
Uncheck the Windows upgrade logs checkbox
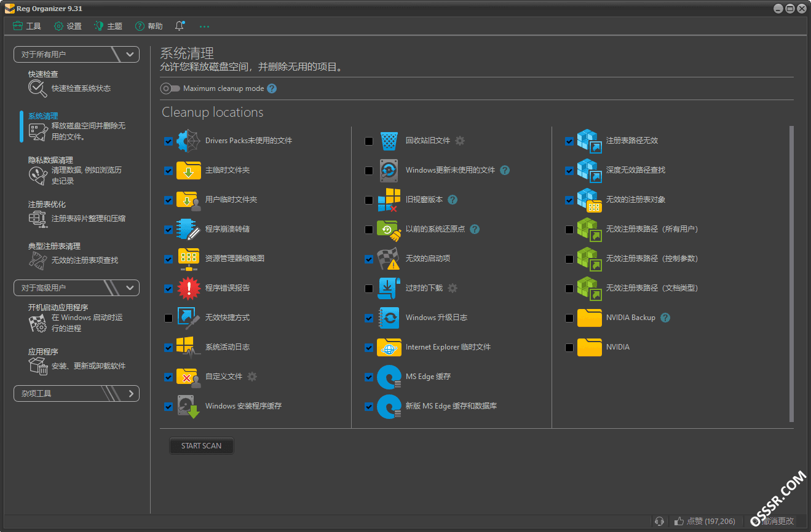[x=369, y=318]
